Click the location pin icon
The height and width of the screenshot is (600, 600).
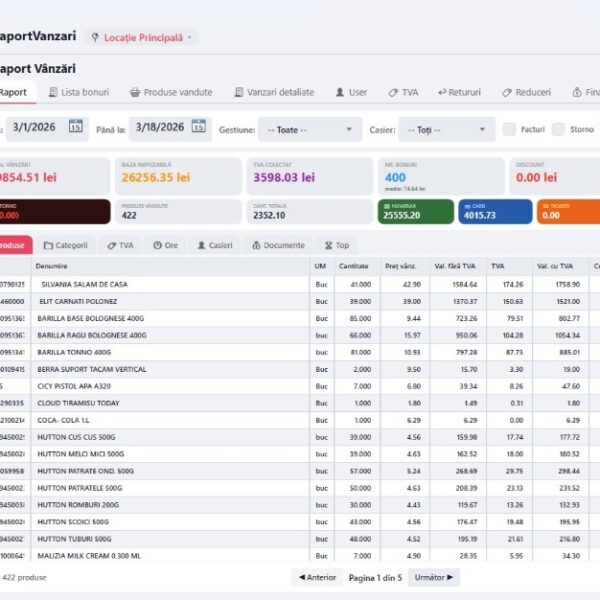click(95, 37)
